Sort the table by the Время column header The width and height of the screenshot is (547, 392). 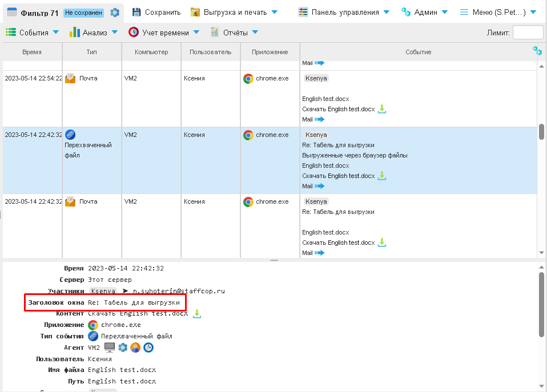tap(32, 52)
